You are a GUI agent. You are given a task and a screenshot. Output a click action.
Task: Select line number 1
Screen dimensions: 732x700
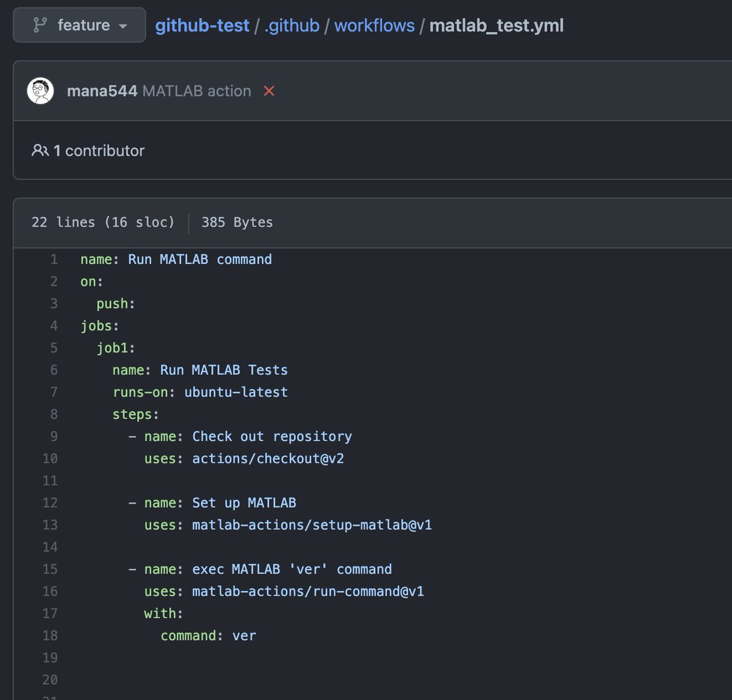(54, 259)
